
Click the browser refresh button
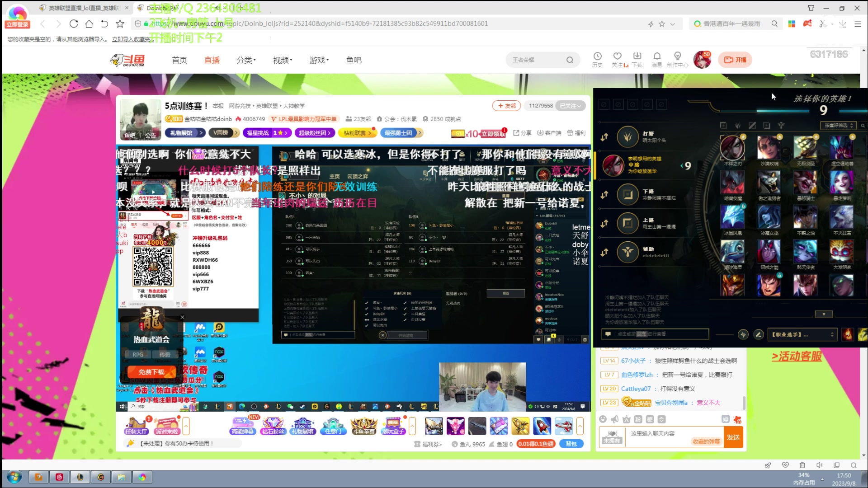(74, 23)
